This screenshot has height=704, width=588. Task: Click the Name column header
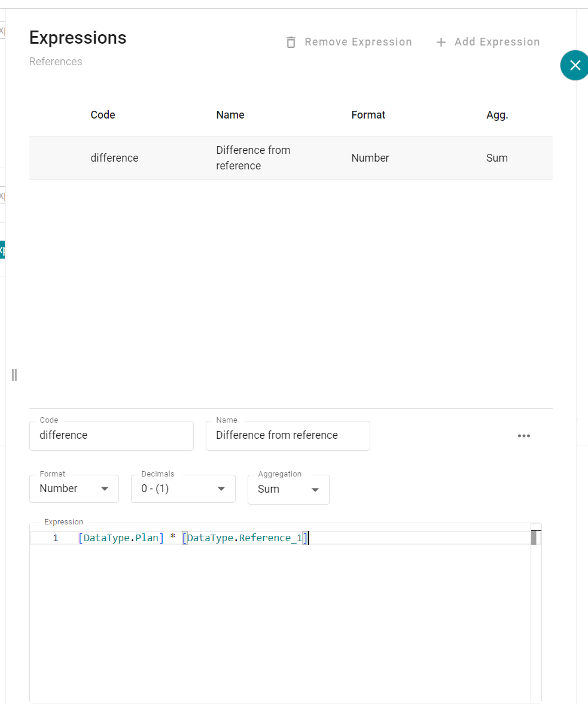tap(230, 115)
